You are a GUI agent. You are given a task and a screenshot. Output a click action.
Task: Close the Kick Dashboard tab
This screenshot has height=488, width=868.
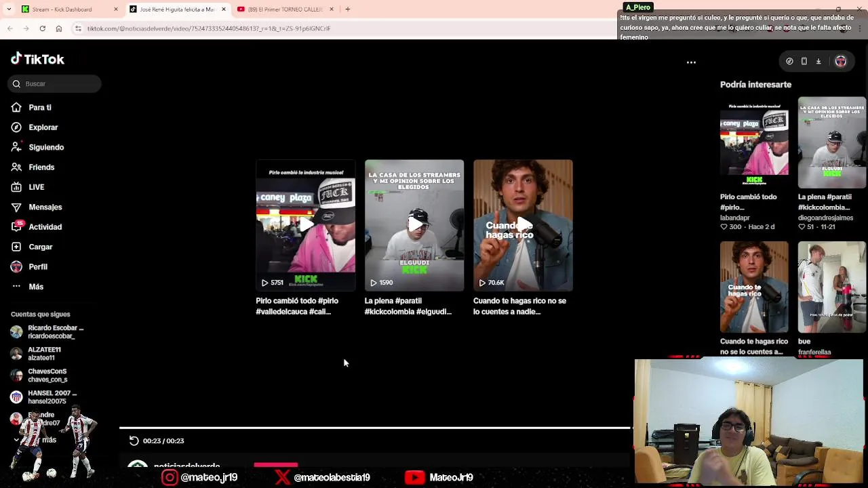(116, 9)
